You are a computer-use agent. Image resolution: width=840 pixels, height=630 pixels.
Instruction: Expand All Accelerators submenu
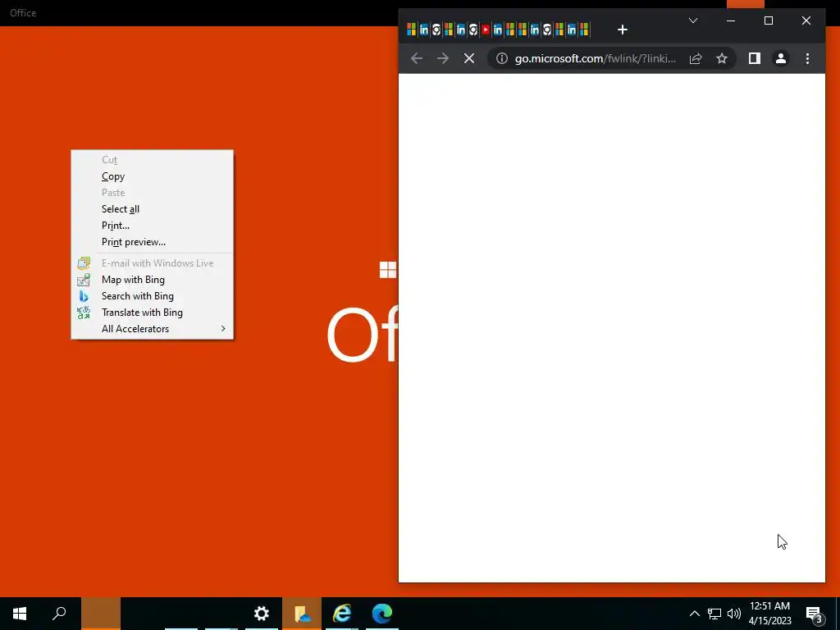(152, 329)
